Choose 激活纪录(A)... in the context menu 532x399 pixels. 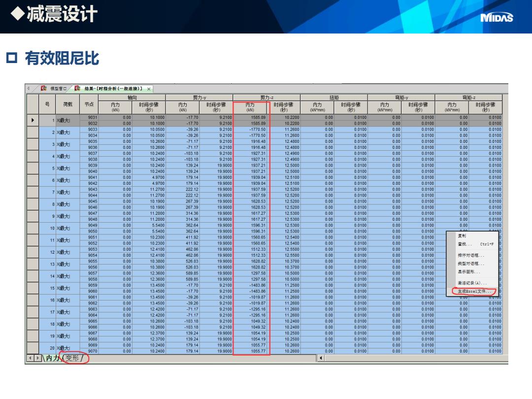[x=472, y=283]
